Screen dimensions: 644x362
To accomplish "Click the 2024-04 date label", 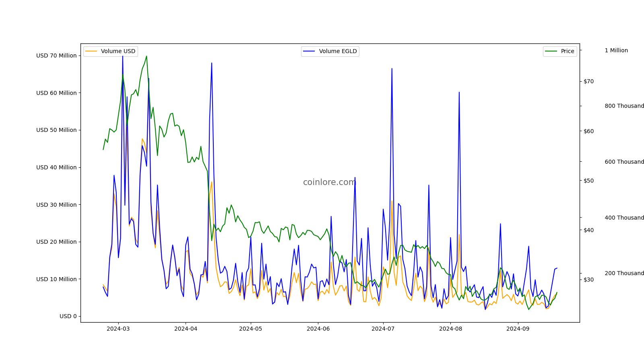I will click(x=186, y=329).
